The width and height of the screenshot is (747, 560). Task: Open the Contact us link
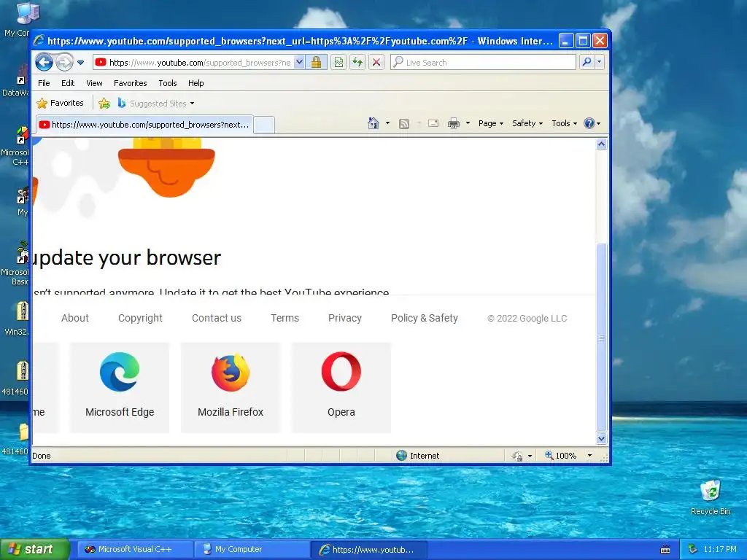coord(216,318)
